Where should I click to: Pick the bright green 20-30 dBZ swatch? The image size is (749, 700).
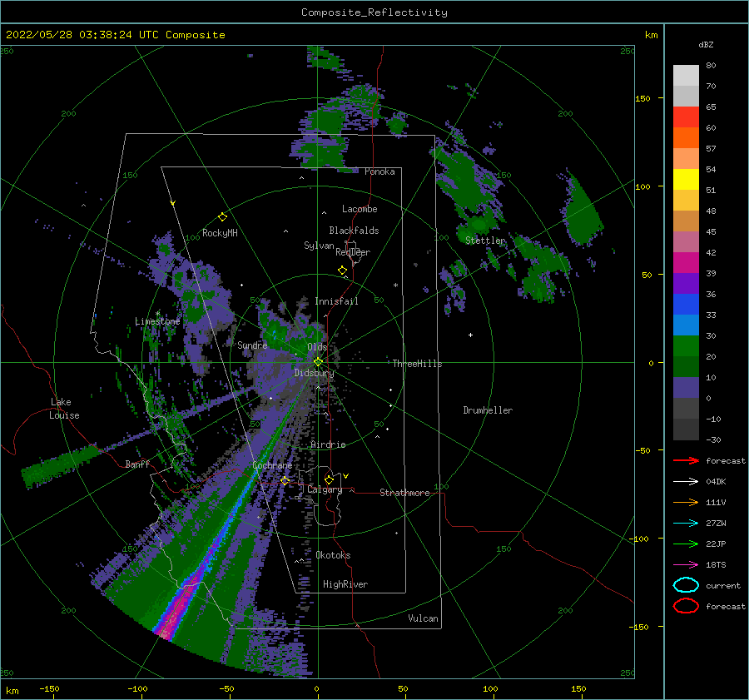coord(686,346)
